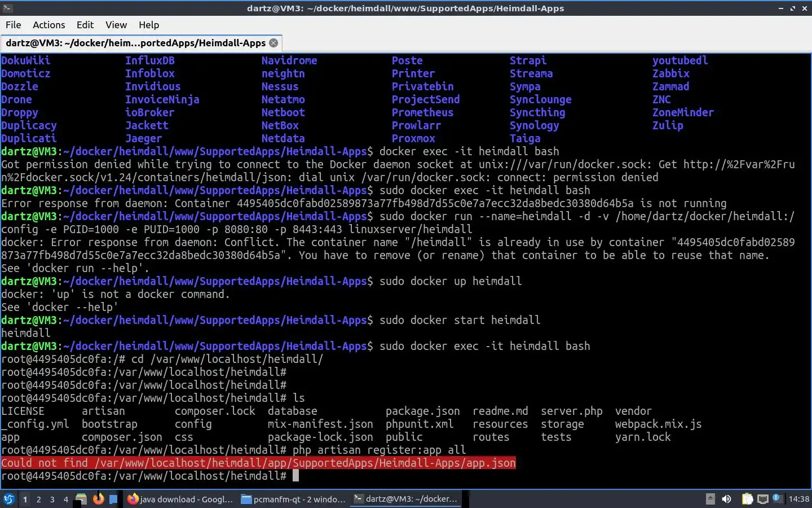This screenshot has width=812, height=508.
Task: Click 'phpunit.xml' in the listing
Action: click(420, 424)
